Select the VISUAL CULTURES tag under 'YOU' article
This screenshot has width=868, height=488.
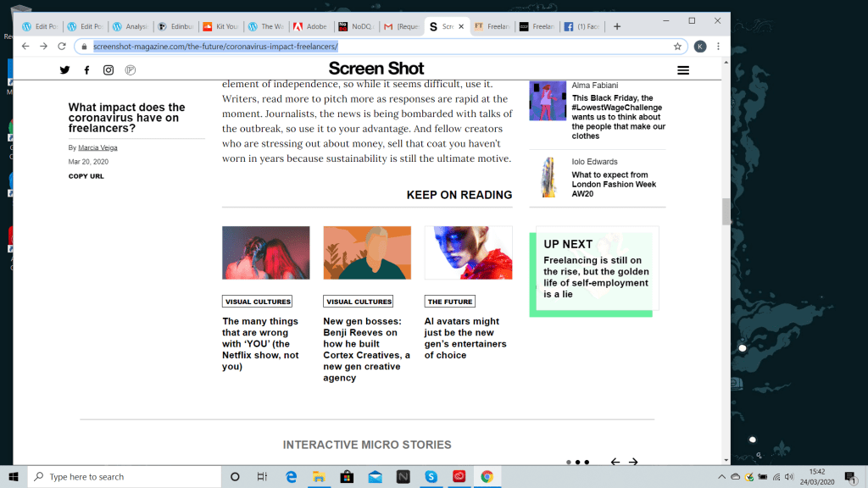[x=257, y=302]
